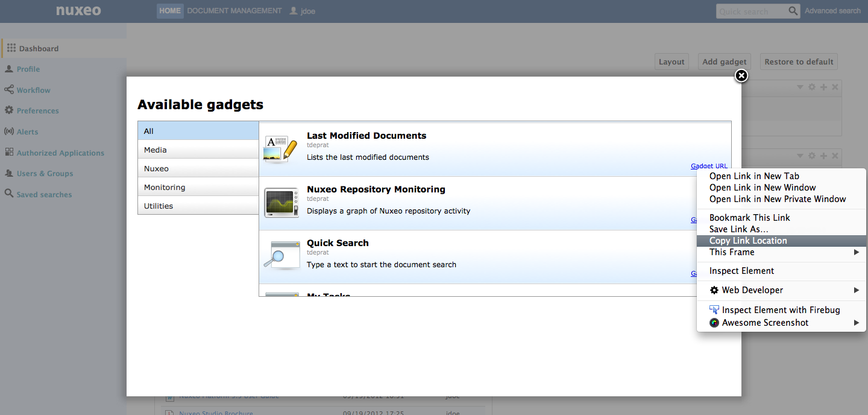Click the Restore to default button
The image size is (868, 415).
(799, 62)
